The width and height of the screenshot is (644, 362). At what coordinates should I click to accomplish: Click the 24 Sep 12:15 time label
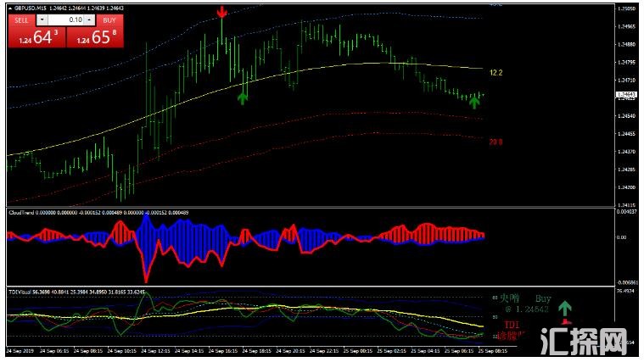point(155,351)
